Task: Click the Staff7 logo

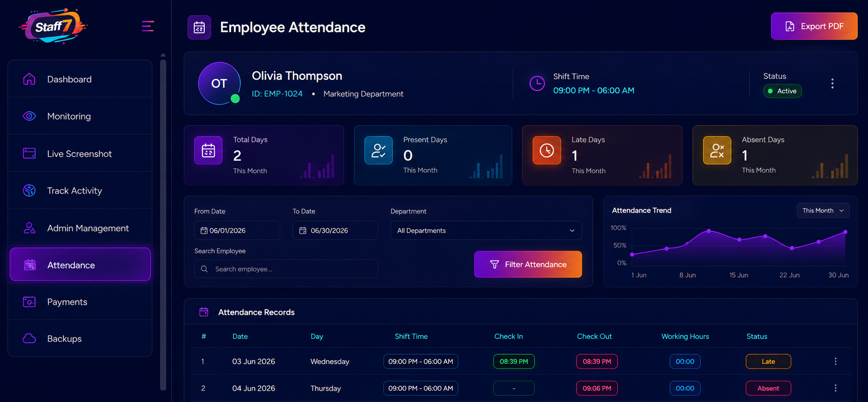Action: click(53, 26)
